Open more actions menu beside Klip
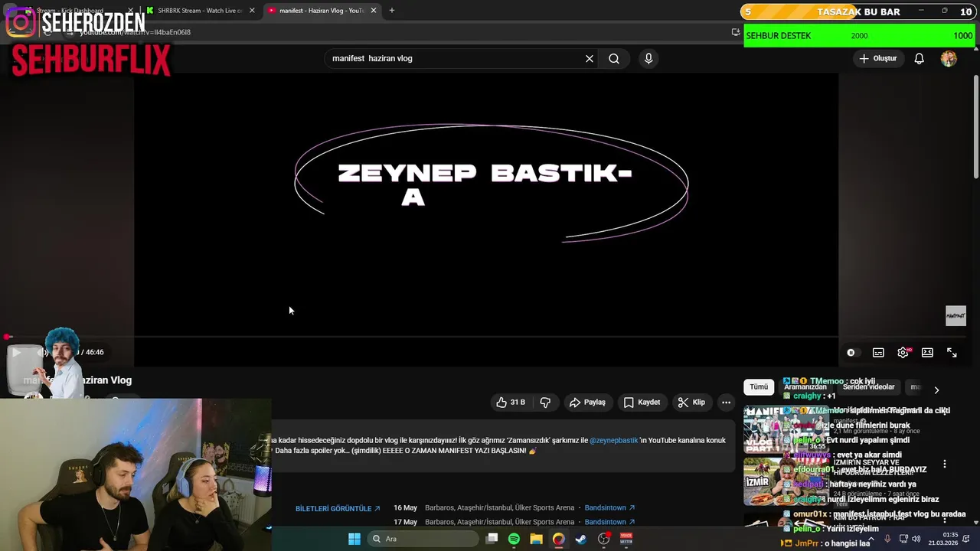This screenshot has width=980, height=551. [726, 402]
